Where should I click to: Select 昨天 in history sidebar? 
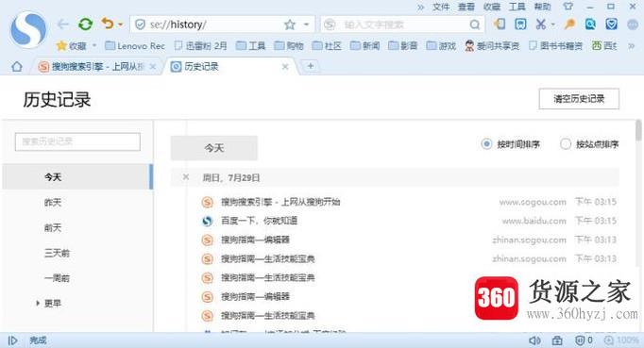coord(77,203)
